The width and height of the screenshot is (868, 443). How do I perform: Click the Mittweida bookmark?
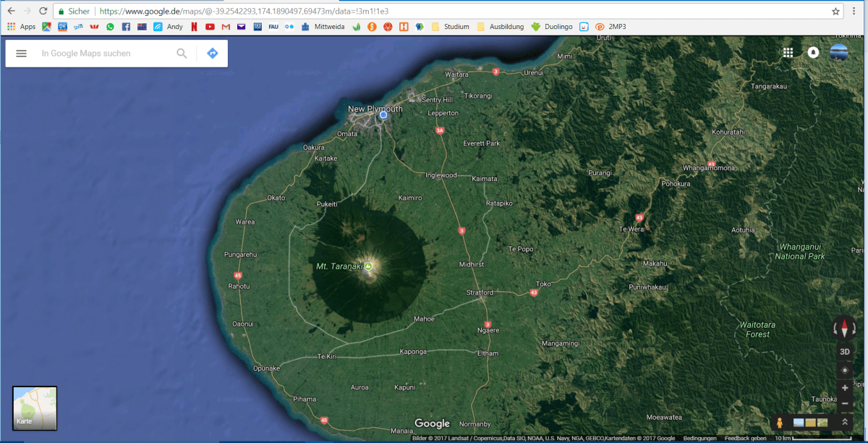click(324, 26)
